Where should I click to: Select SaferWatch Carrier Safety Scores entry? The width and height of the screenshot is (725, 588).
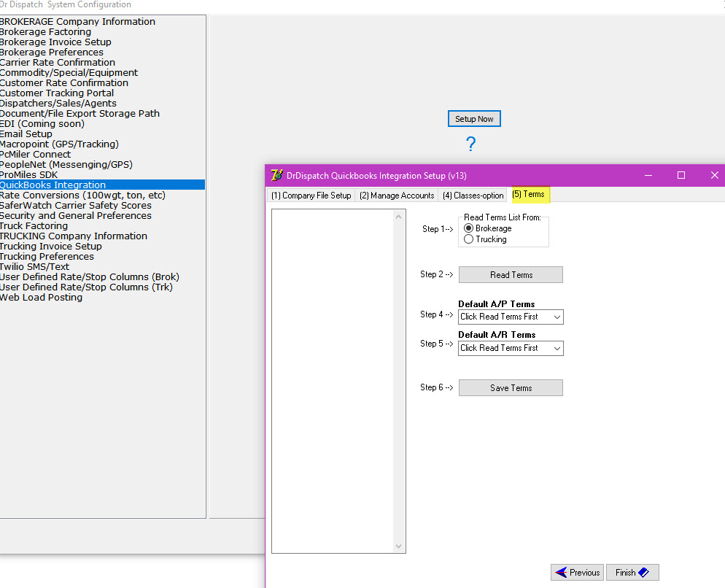coord(75,206)
